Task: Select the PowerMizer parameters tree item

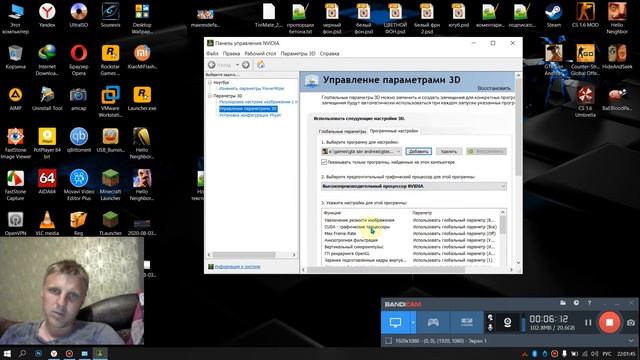Action: tap(251, 88)
